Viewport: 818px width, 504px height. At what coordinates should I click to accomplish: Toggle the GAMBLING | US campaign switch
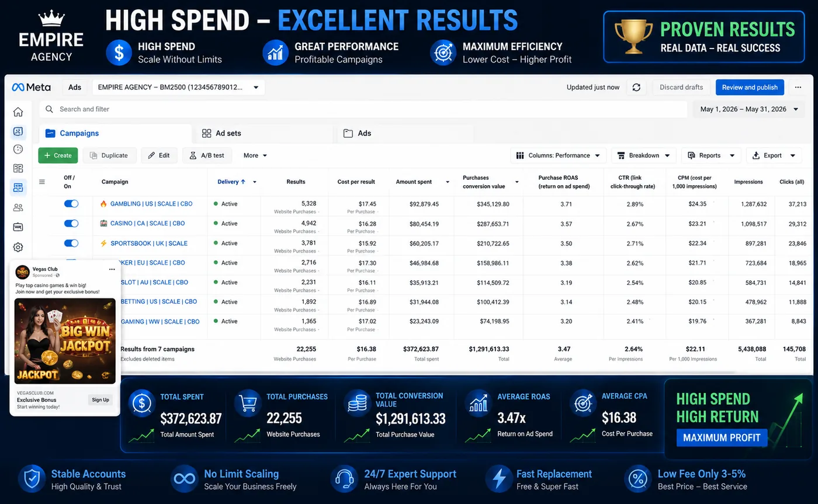point(71,204)
